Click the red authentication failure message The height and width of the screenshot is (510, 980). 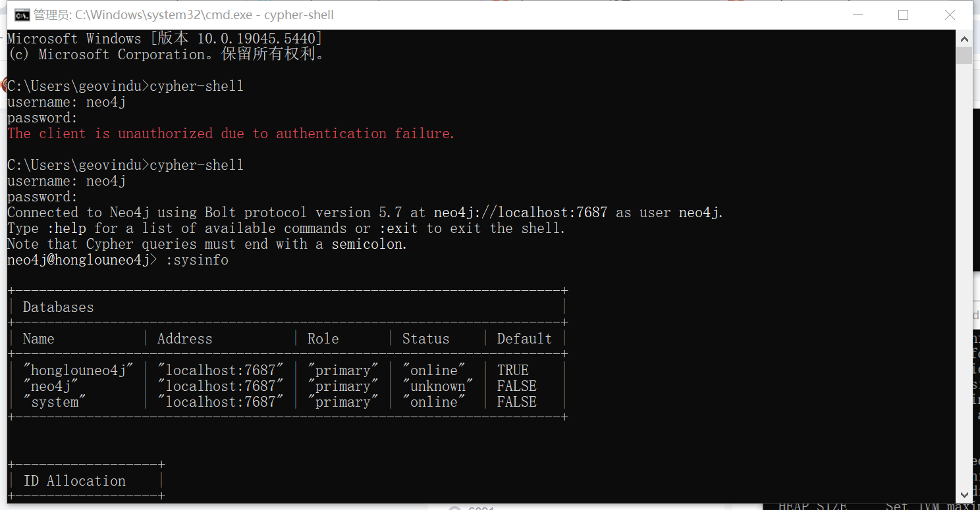pos(231,134)
